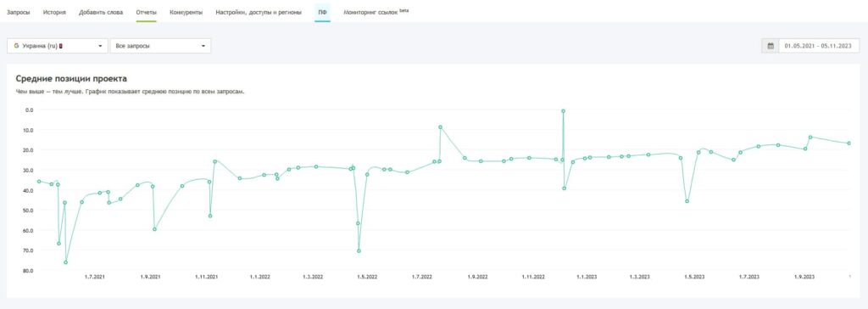Click the 1.5.2022 x-axis label
This screenshot has width=868, height=309.
tap(367, 276)
